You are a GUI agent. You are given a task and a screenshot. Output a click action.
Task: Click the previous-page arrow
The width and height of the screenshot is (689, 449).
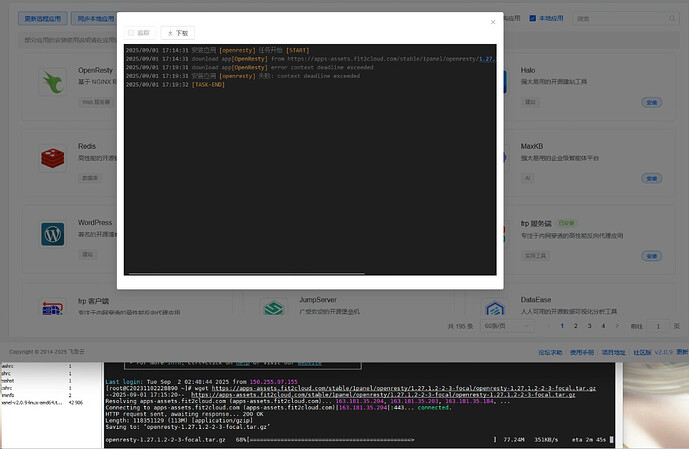click(x=548, y=326)
